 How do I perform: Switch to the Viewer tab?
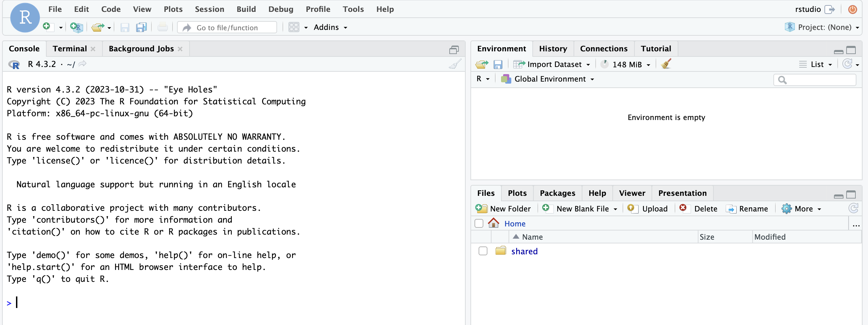(632, 193)
